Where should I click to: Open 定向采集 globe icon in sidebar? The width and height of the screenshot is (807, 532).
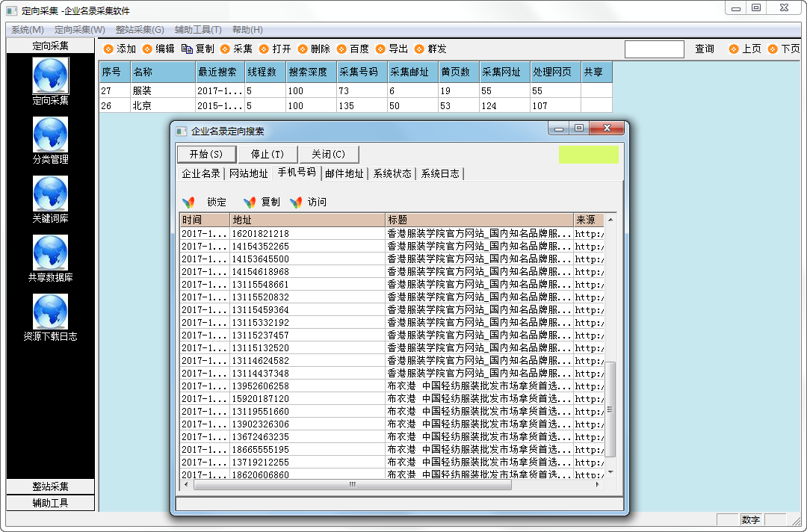tap(51, 75)
